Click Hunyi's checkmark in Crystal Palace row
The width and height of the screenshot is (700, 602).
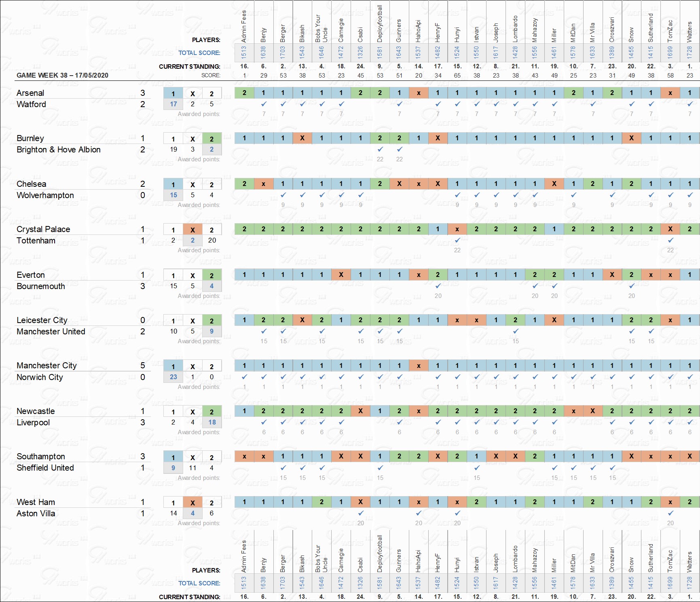[457, 240]
